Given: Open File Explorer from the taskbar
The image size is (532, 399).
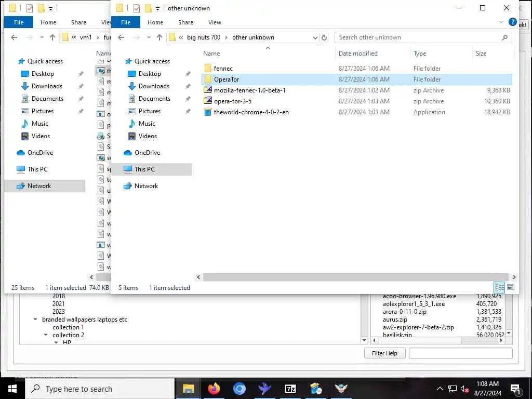Looking at the screenshot, I should pos(188,389).
